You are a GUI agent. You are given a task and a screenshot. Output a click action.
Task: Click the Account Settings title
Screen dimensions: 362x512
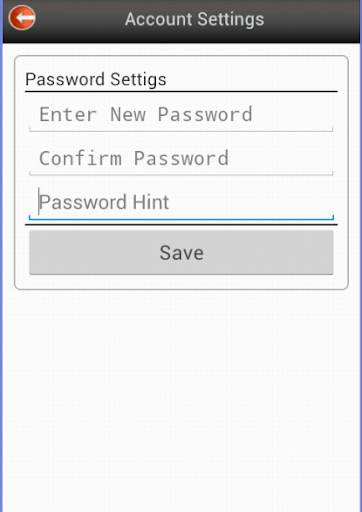pos(195,19)
